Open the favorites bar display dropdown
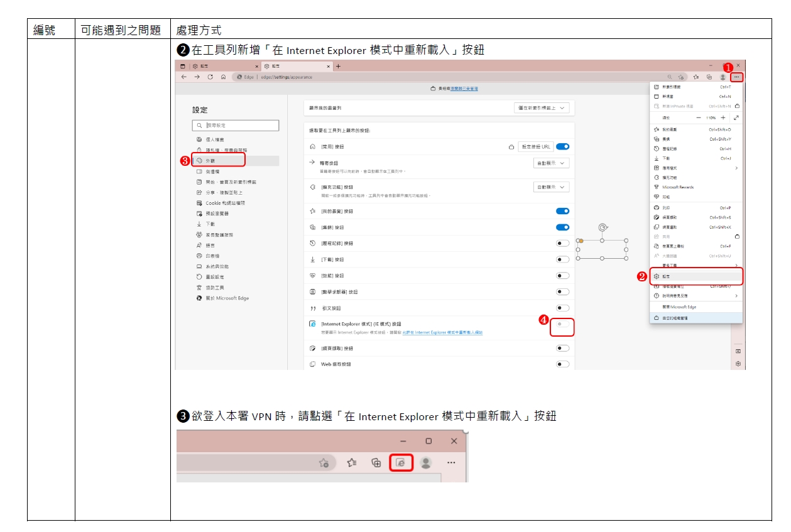Screen dimensions: 791x532 (542, 108)
